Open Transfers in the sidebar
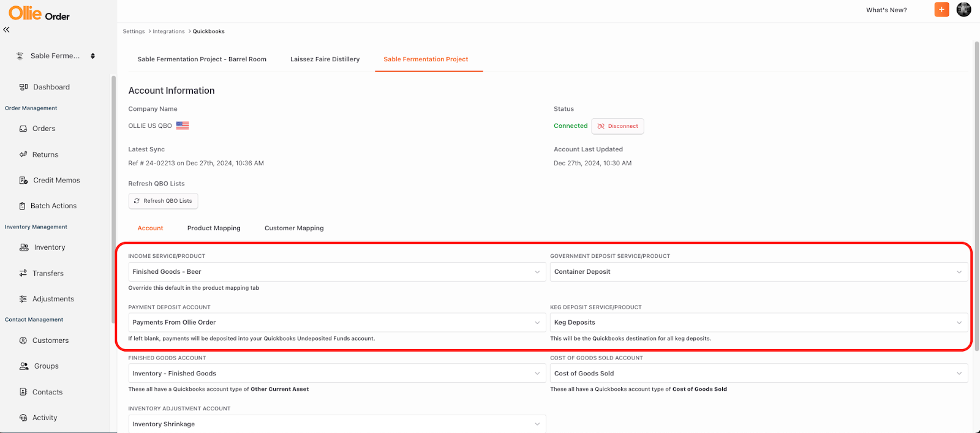980x433 pixels. (x=48, y=273)
